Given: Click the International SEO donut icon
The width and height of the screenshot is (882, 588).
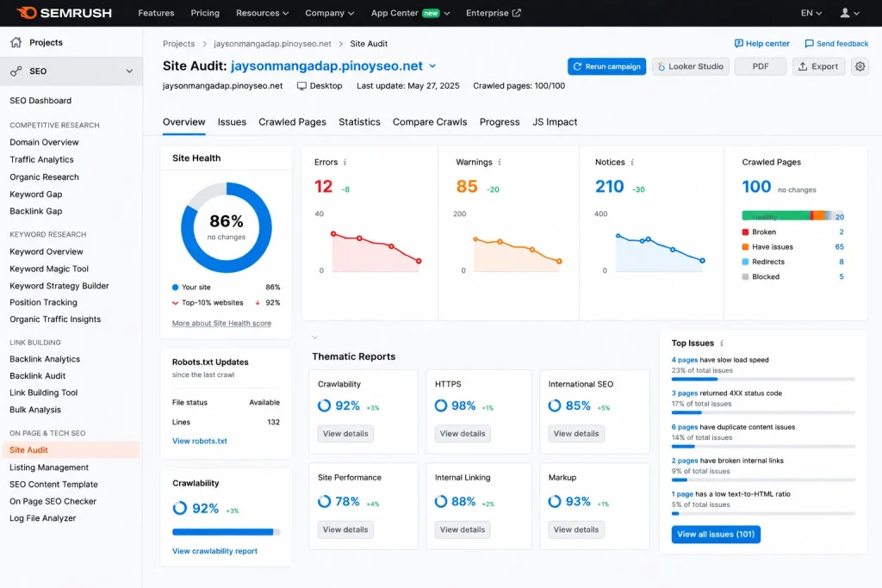Looking at the screenshot, I should coord(555,405).
